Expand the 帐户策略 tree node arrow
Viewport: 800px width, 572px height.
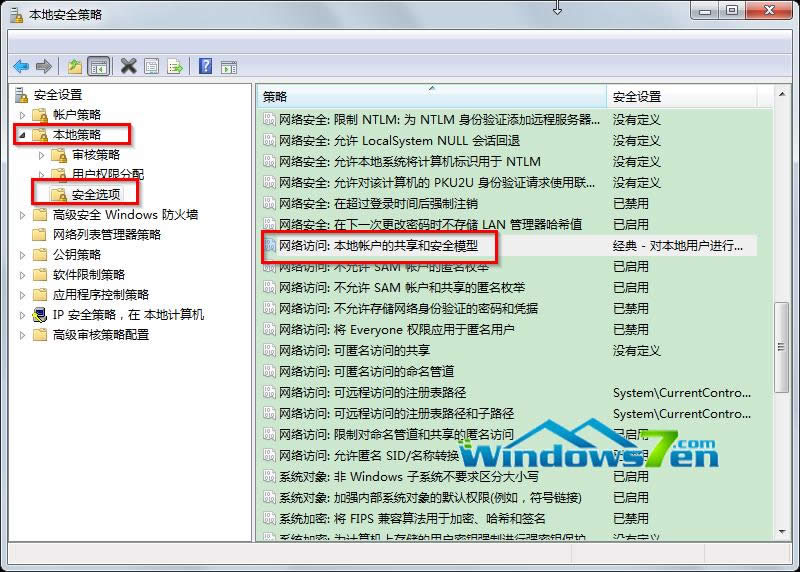(x=22, y=115)
